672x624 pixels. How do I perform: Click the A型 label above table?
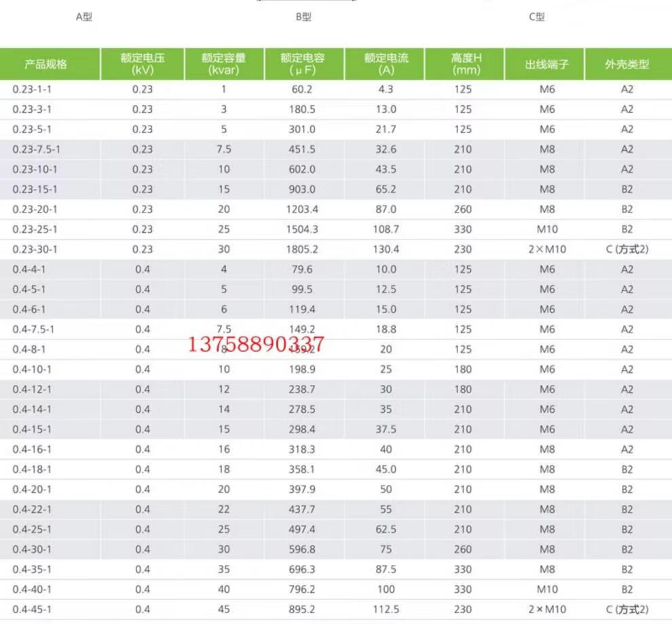(x=83, y=17)
